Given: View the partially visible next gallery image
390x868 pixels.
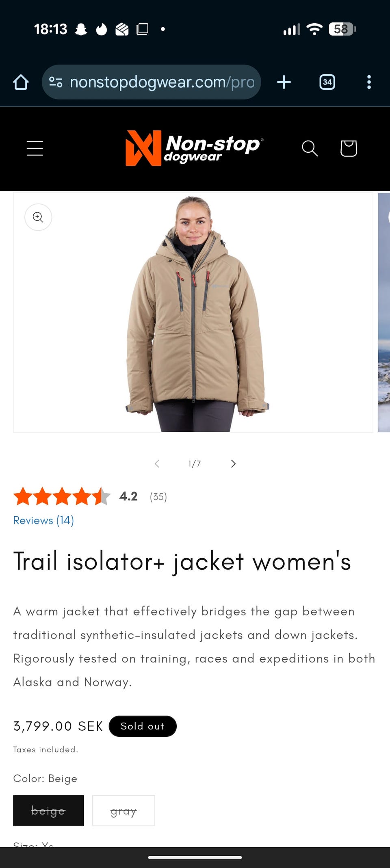Looking at the screenshot, I should 384,312.
